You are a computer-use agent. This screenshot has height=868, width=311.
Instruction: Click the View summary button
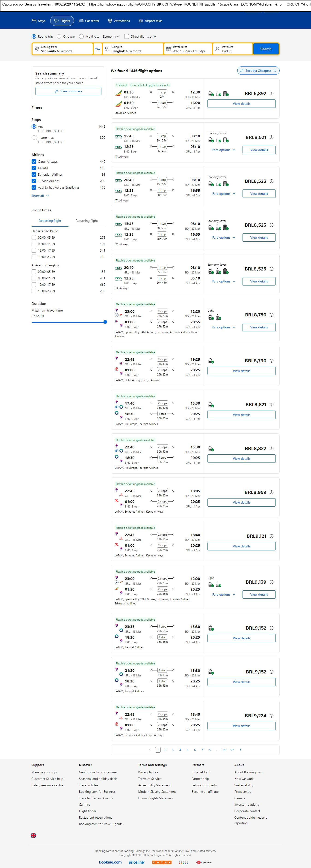(x=68, y=91)
